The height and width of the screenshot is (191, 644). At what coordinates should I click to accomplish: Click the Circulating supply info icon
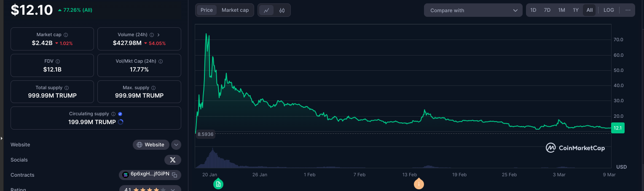pos(113,114)
